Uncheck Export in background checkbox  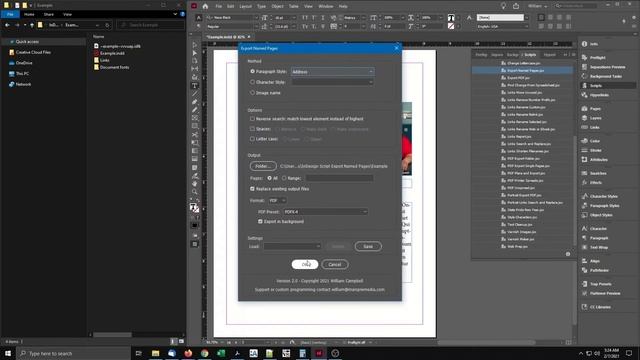coord(260,222)
